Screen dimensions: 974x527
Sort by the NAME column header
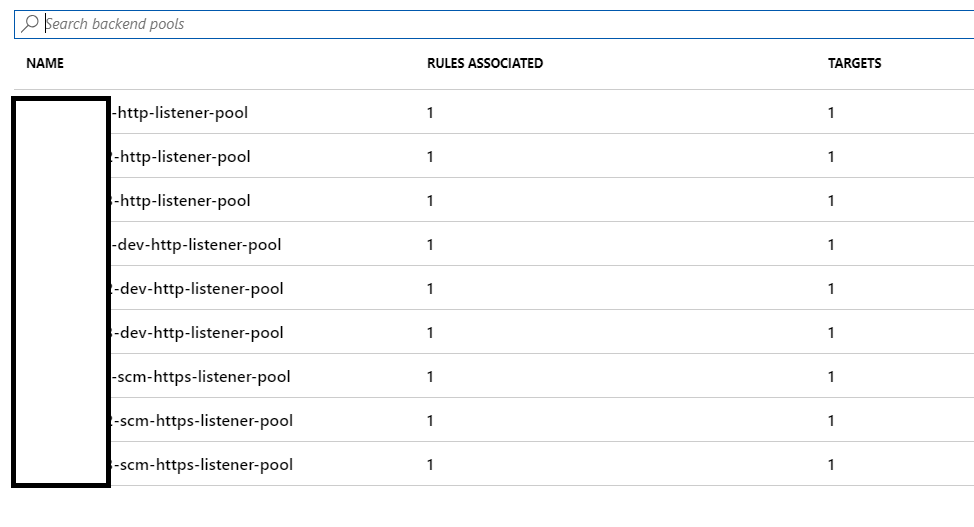tap(45, 63)
